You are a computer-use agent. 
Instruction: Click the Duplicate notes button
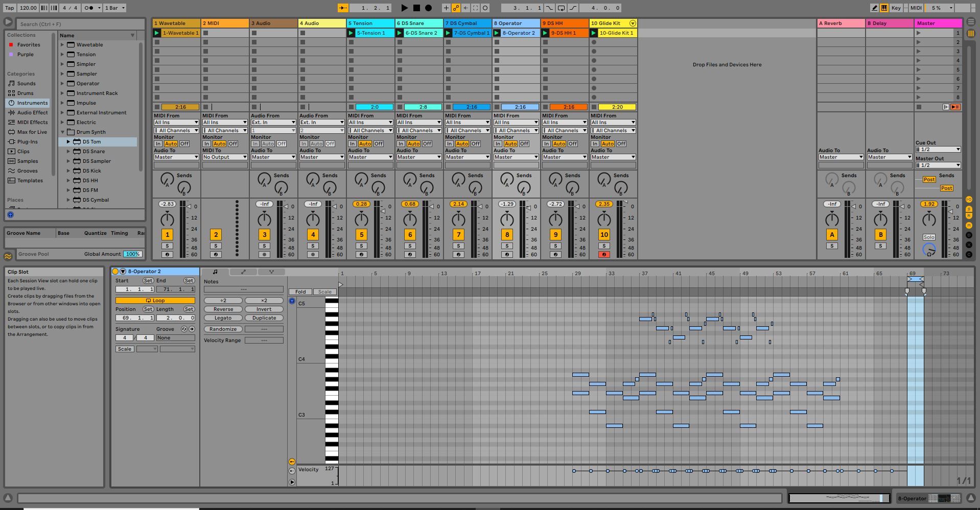[264, 318]
